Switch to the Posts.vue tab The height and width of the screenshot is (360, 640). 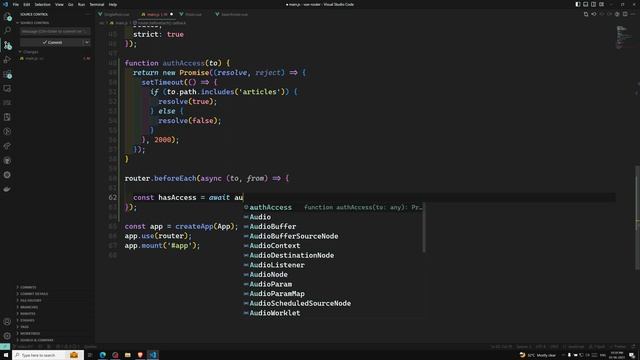point(193,14)
